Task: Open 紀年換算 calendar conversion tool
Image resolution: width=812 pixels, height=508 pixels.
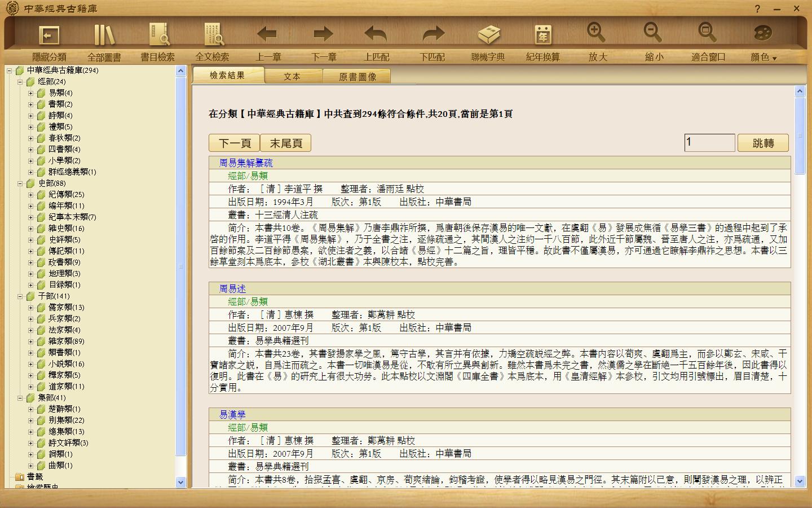Action: click(x=542, y=36)
